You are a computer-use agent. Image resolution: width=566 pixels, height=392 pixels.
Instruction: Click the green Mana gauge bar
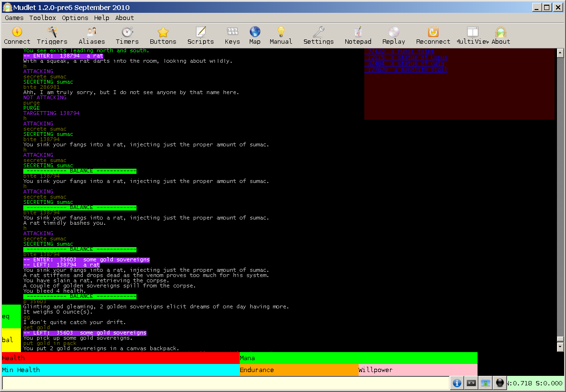click(x=359, y=358)
